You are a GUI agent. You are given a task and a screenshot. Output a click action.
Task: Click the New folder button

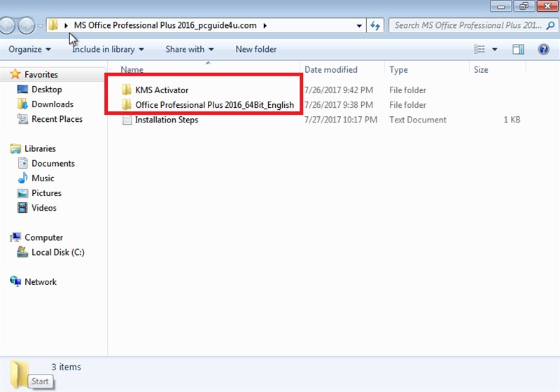pos(255,50)
